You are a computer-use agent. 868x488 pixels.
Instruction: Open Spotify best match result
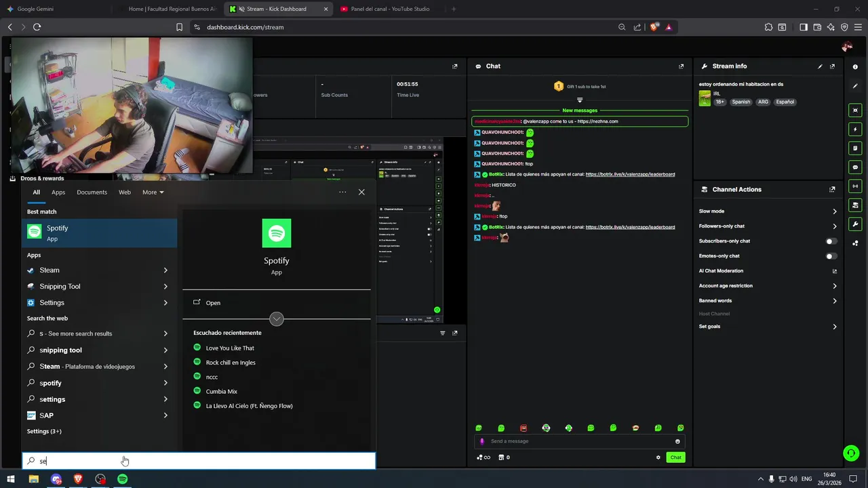coord(100,232)
